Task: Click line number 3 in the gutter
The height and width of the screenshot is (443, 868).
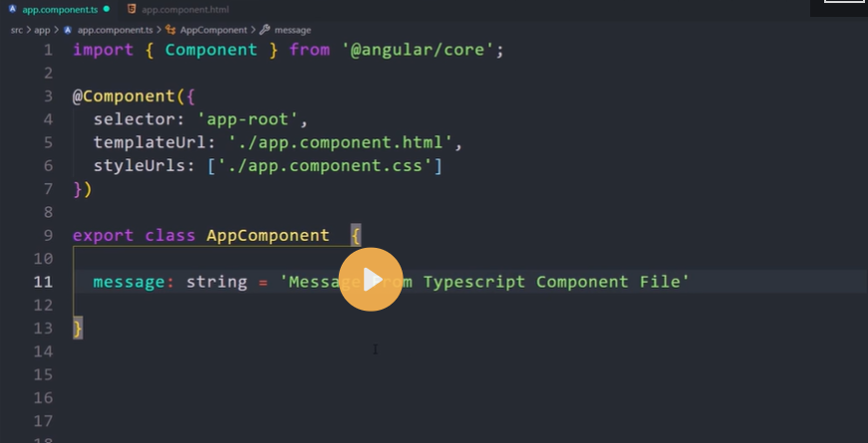Action: (x=48, y=97)
